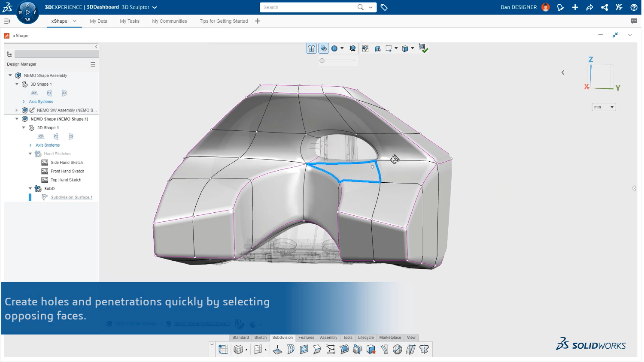The width and height of the screenshot is (644, 362).
Task: Click the tag icon beside search bar
Action: click(384, 7)
